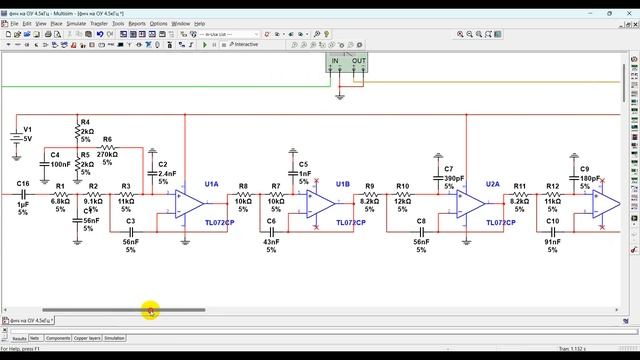Select capacitor C16 1µF
This screenshot has width=640, height=360.
pyautogui.click(x=23, y=194)
